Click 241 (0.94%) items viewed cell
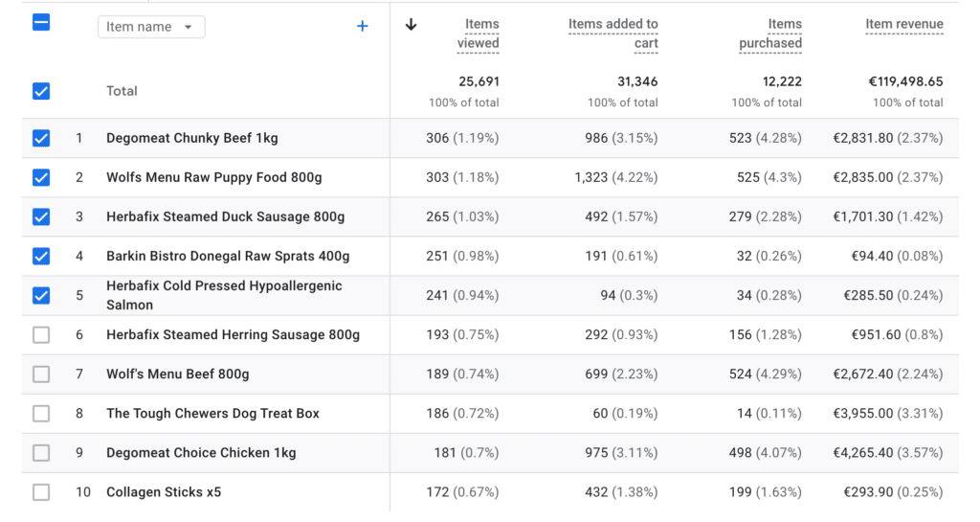The image size is (980, 522). (462, 296)
